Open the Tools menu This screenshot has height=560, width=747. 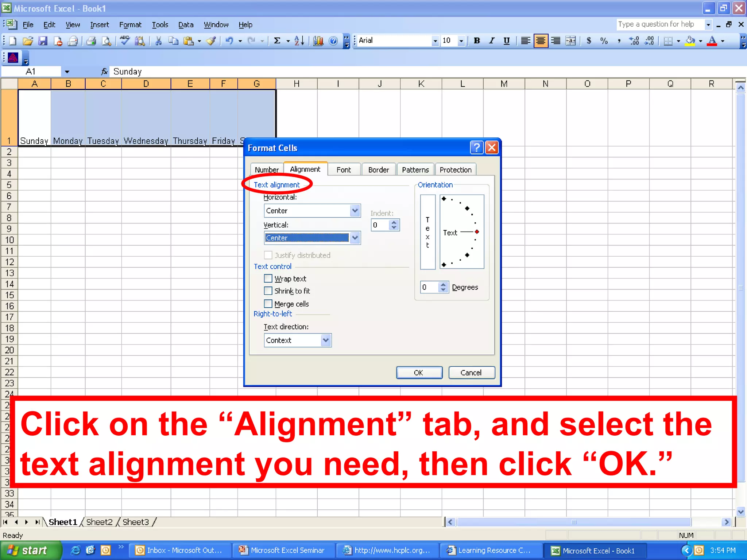pos(160,24)
